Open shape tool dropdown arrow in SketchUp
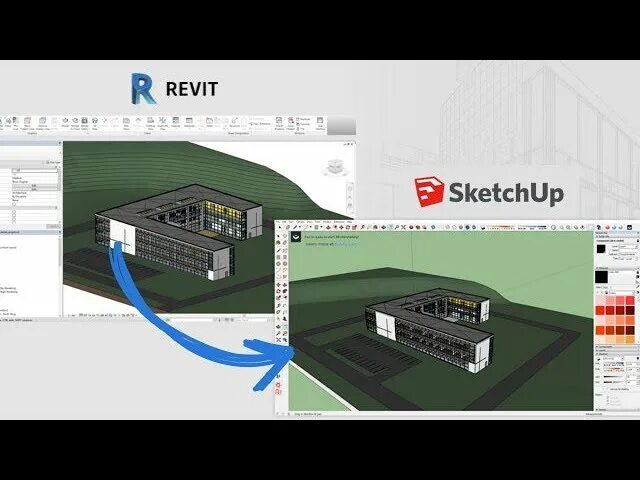640x480 pixels. 321,227
